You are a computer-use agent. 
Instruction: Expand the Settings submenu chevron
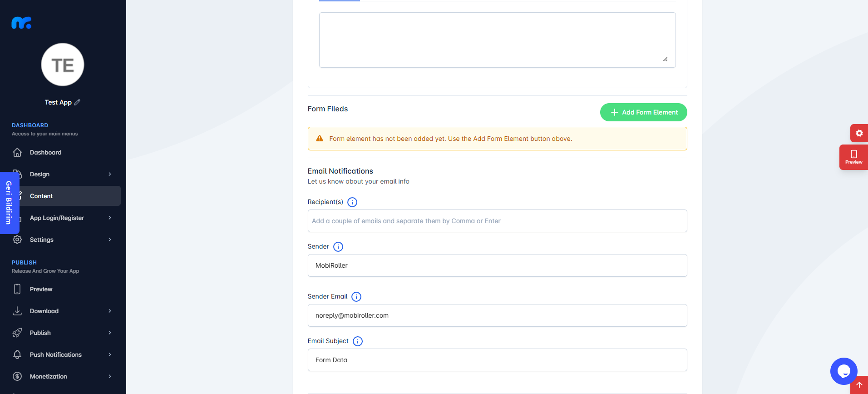pos(110,239)
